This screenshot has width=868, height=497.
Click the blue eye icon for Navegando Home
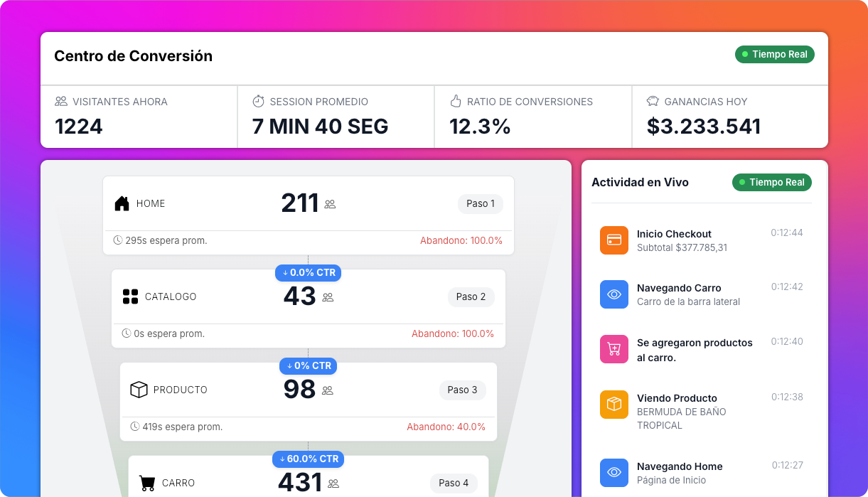[x=614, y=473]
